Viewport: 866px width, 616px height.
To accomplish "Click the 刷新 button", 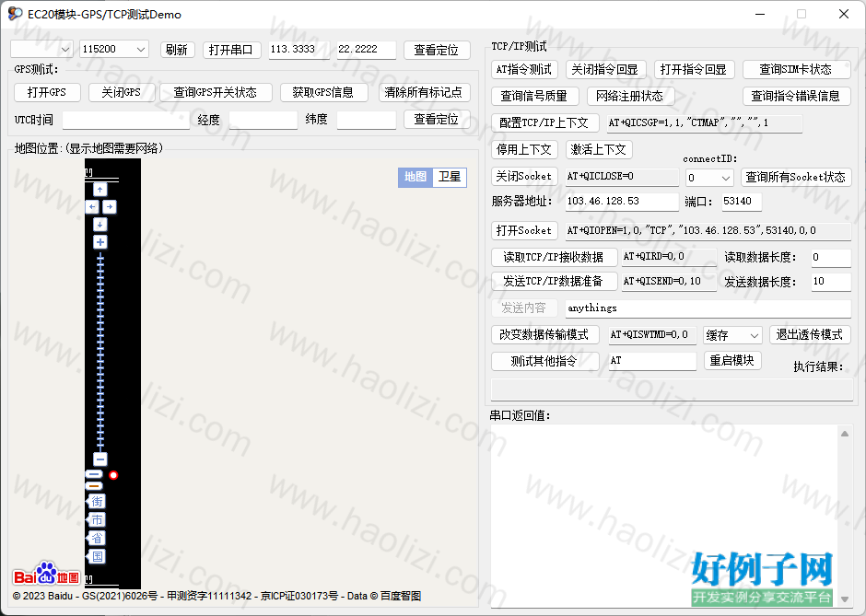I will pos(177,50).
